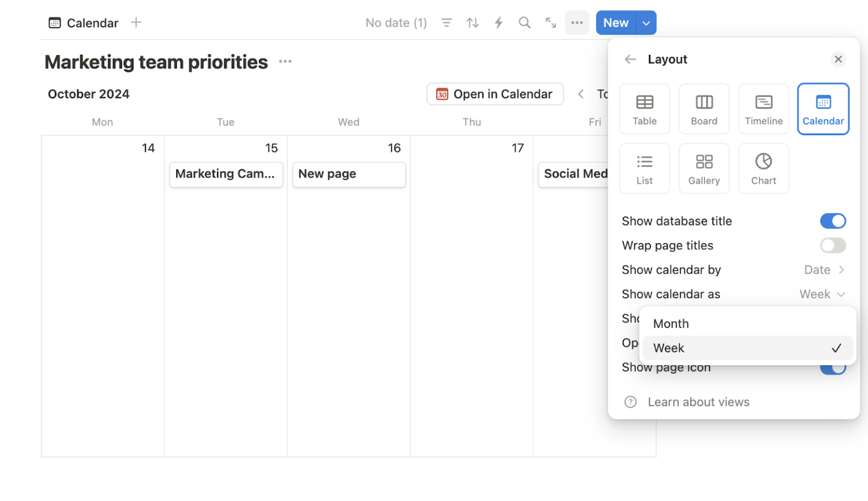Open the search in the calendar toolbar
868x501 pixels.
click(524, 23)
